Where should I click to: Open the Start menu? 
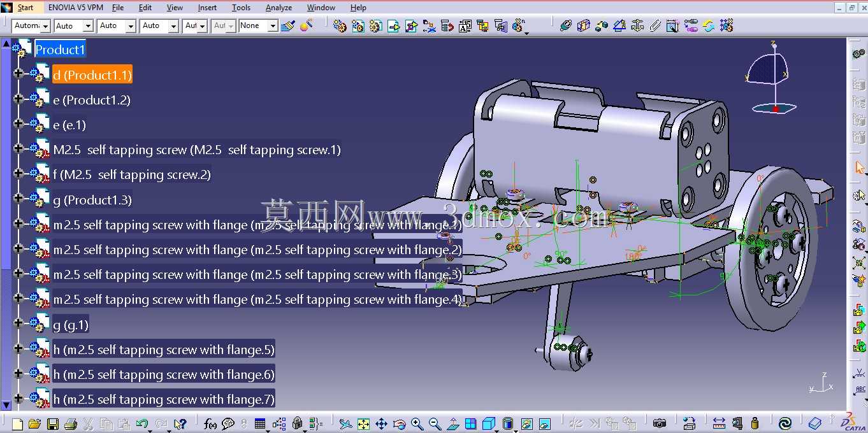click(25, 8)
